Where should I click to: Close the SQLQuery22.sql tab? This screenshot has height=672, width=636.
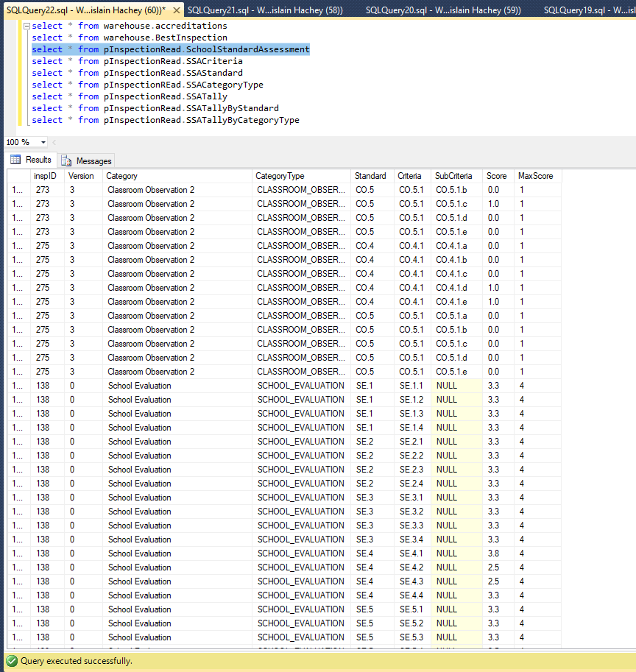click(x=176, y=10)
